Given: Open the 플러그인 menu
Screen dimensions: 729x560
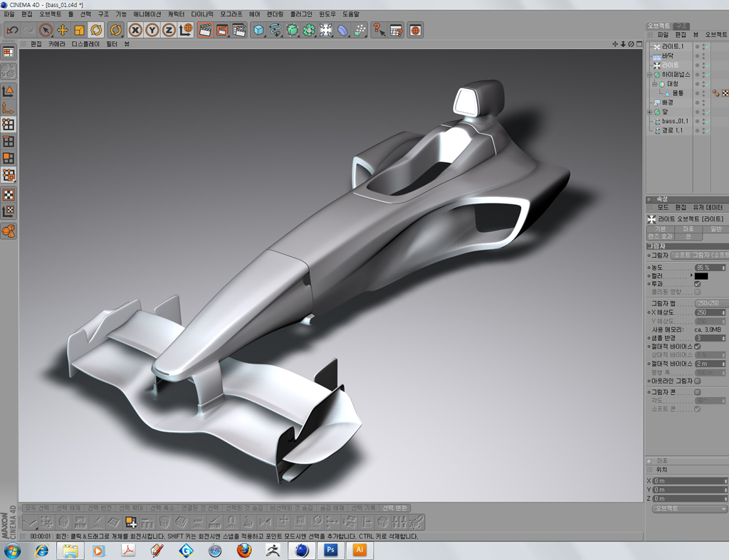Looking at the screenshot, I should [x=301, y=14].
